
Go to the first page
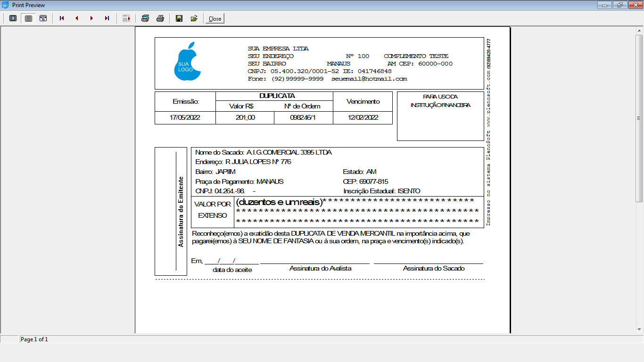point(62,18)
